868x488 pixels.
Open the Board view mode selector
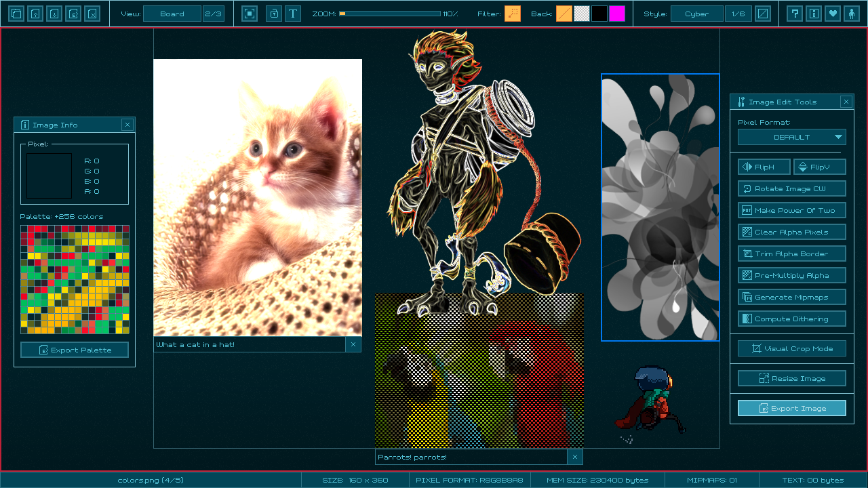(x=172, y=14)
